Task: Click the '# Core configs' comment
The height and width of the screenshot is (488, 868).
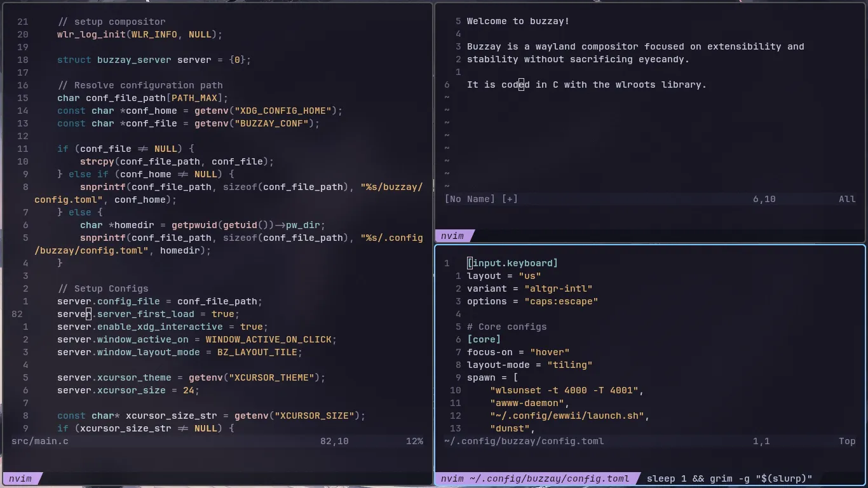Action: (x=506, y=327)
